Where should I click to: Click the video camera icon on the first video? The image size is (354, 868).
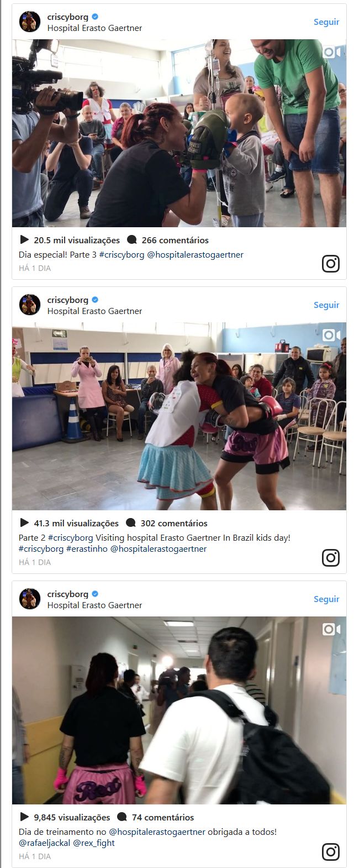click(x=331, y=52)
